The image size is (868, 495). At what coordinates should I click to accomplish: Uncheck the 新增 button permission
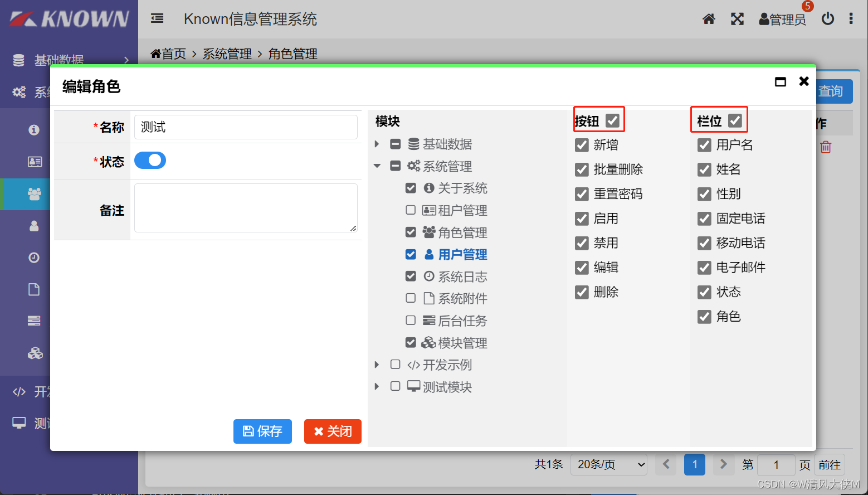coord(582,145)
